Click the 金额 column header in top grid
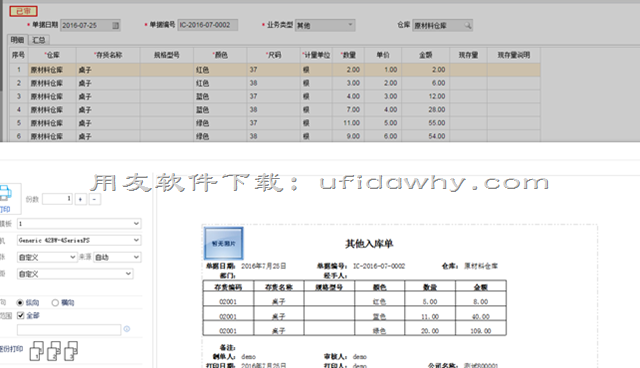This screenshot has height=368, width=640. (425, 55)
